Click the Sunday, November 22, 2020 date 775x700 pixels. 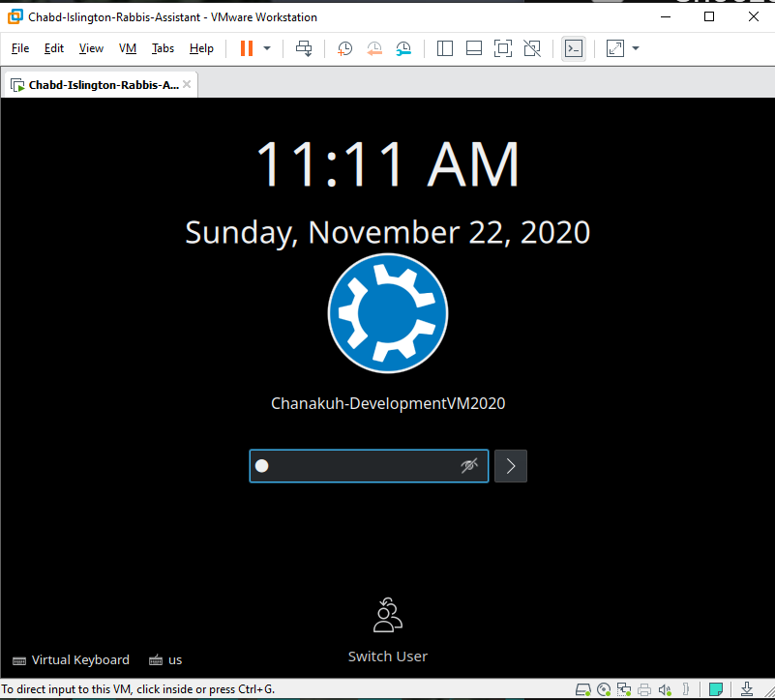coord(388,232)
